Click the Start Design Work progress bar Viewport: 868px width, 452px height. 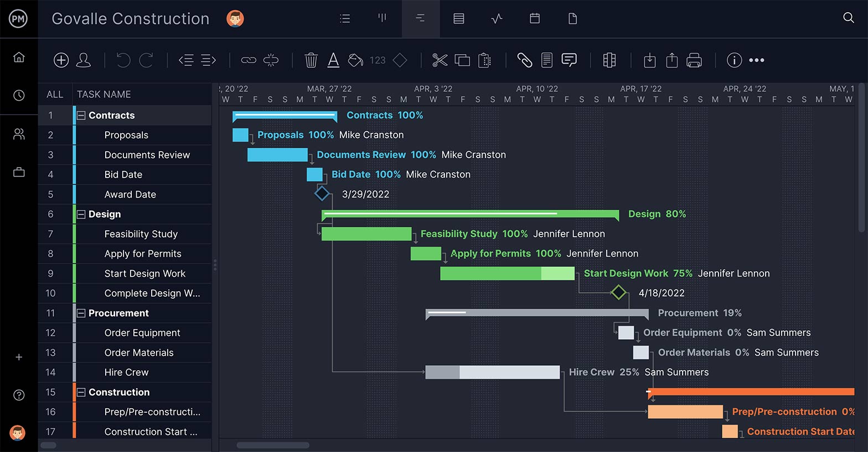coord(507,273)
